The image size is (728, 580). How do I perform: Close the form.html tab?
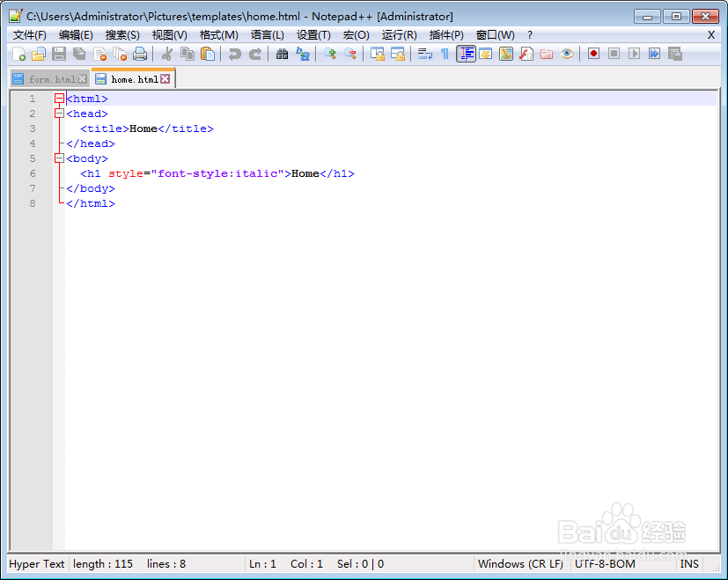tap(83, 79)
